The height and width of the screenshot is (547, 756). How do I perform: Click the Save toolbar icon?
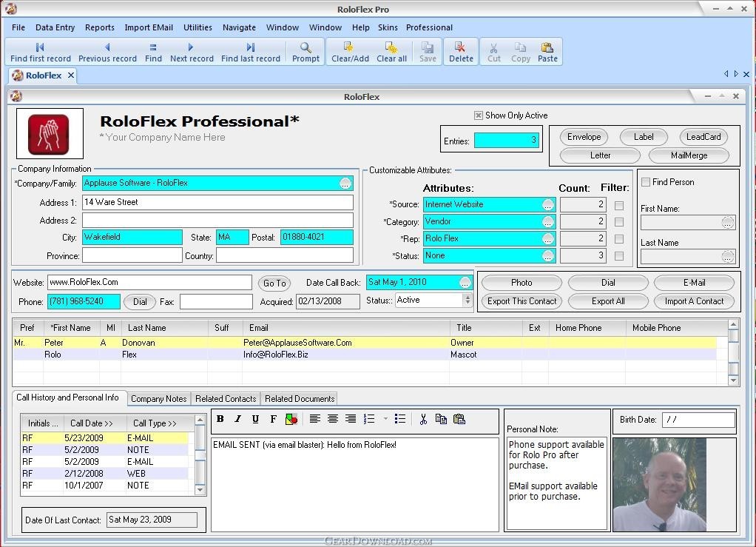pyautogui.click(x=428, y=52)
